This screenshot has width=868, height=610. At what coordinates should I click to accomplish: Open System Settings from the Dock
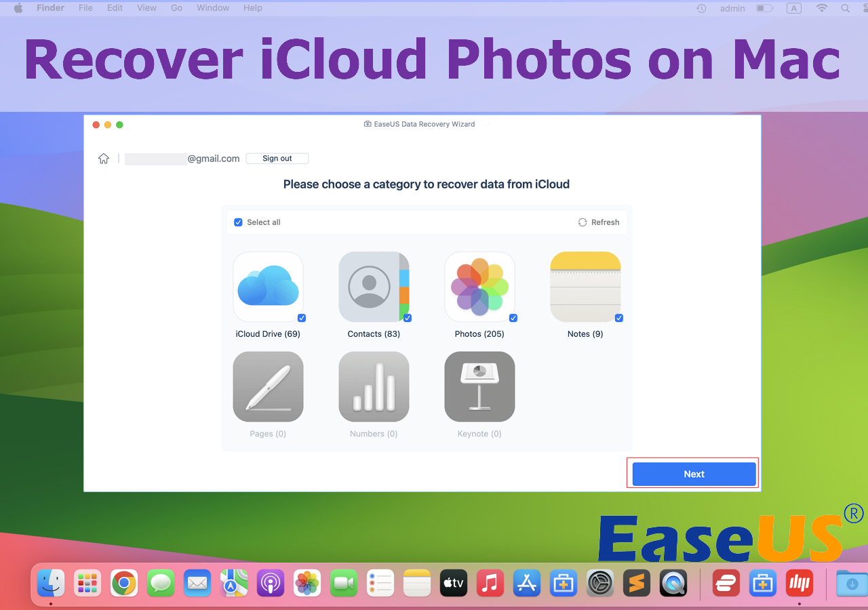tap(600, 582)
